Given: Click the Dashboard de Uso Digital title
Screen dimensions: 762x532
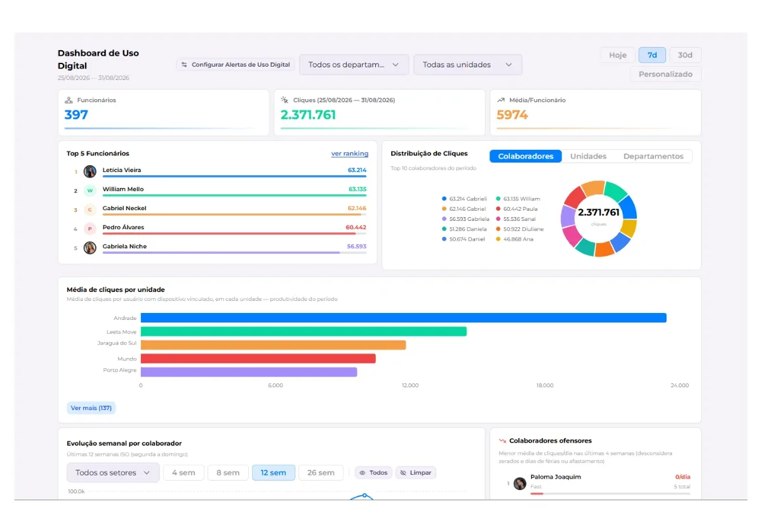Looking at the screenshot, I should click(x=98, y=60).
